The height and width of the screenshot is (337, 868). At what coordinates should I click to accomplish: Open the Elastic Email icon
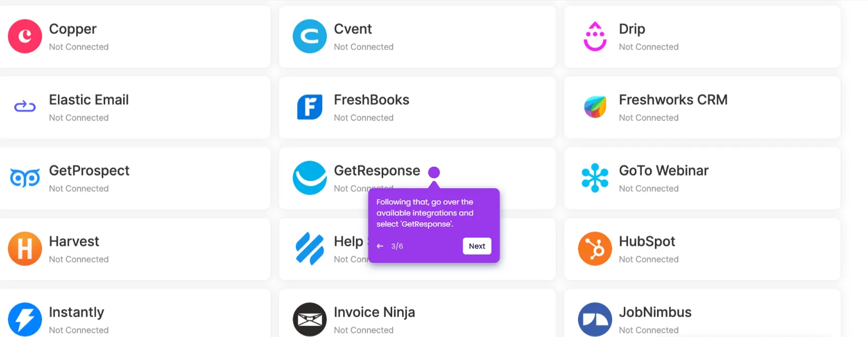[25, 107]
